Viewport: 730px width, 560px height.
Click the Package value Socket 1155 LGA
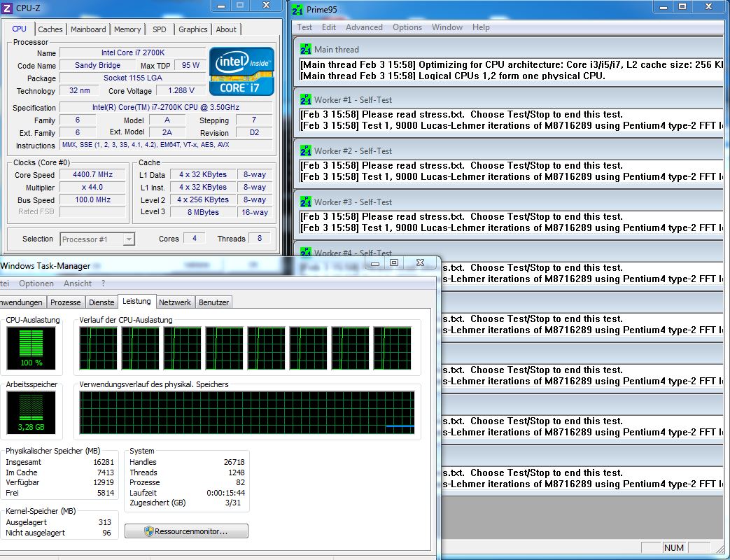[133, 78]
